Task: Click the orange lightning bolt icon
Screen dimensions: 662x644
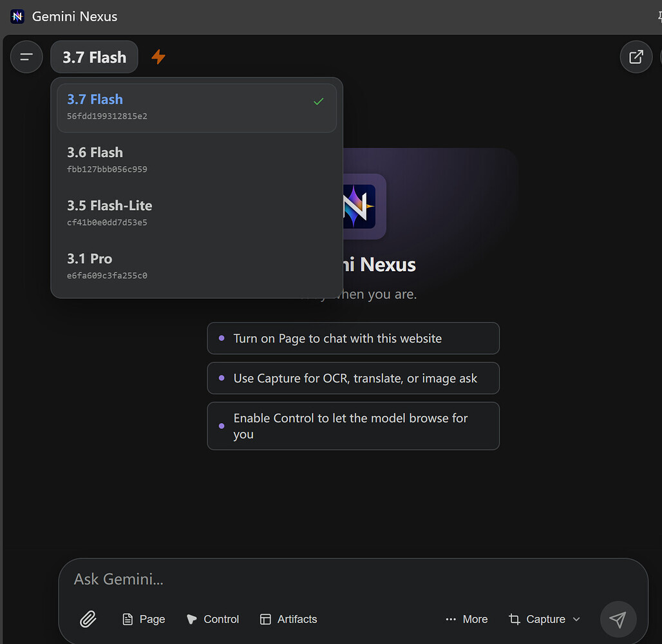Action: click(x=158, y=57)
